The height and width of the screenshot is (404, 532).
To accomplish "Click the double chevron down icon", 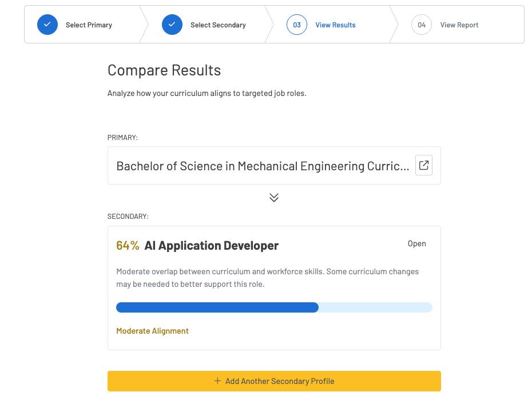I will [x=274, y=198].
